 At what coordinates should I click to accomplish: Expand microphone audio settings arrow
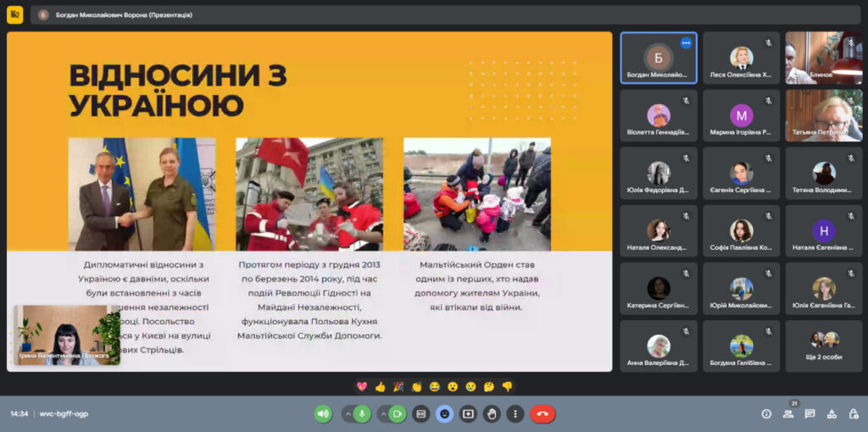click(x=347, y=414)
